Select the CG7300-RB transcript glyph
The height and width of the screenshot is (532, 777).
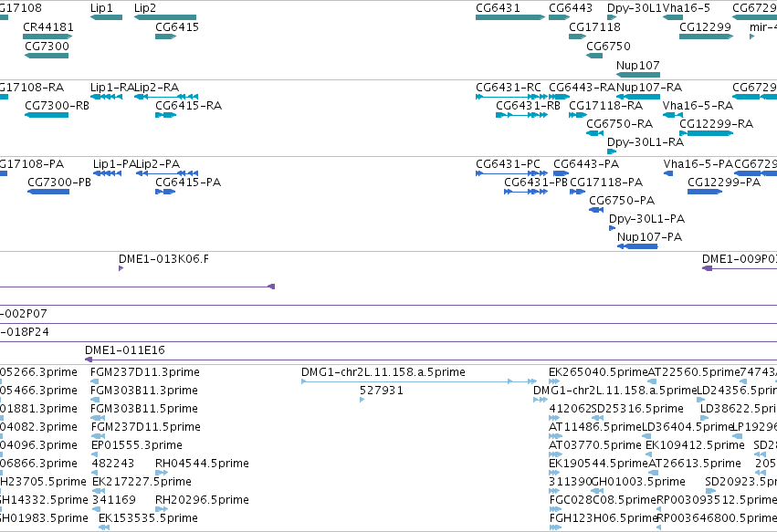pyautogui.click(x=47, y=115)
